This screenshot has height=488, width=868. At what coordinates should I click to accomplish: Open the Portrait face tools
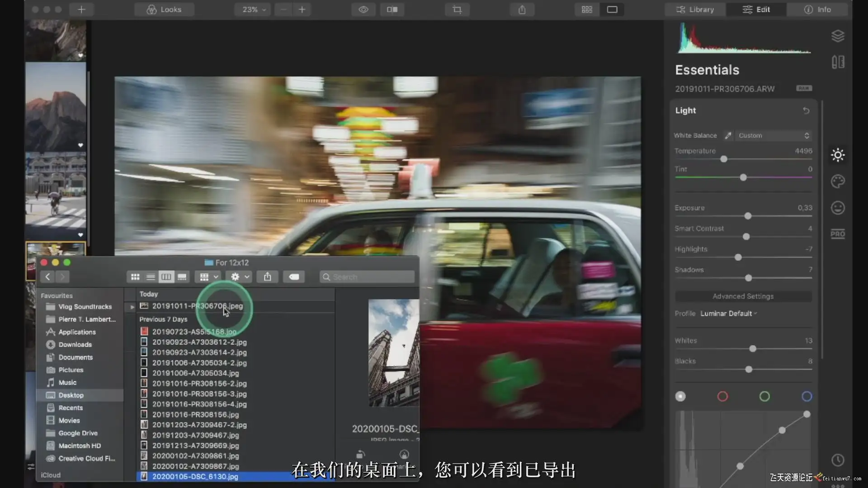[x=838, y=208]
